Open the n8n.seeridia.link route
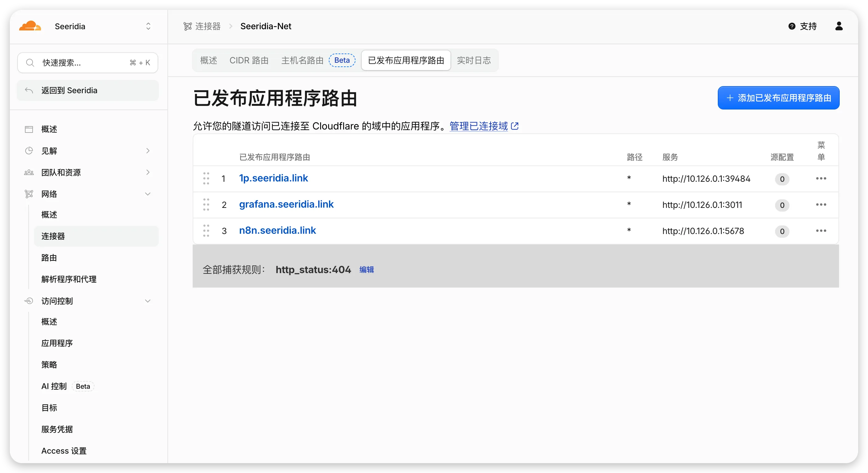Screen dimensions: 868x473 (x=277, y=230)
